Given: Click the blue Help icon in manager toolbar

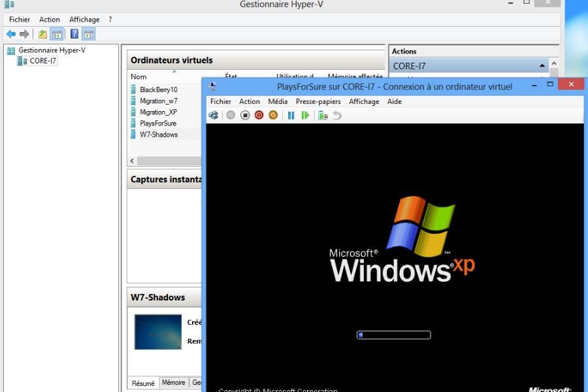Looking at the screenshot, I should 74,34.
